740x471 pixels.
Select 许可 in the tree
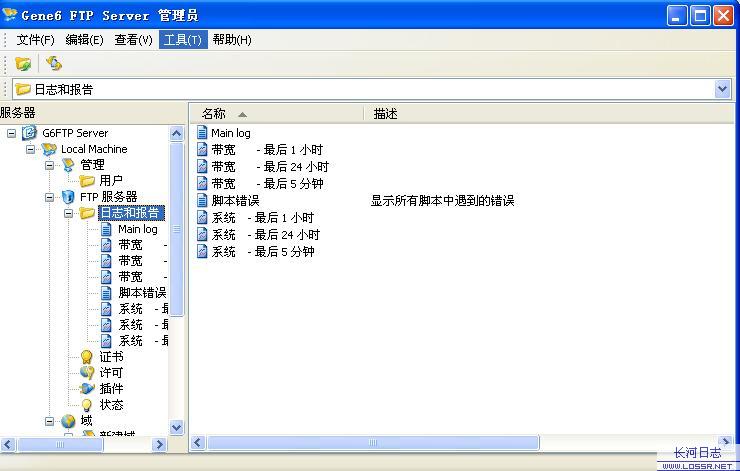(111, 373)
